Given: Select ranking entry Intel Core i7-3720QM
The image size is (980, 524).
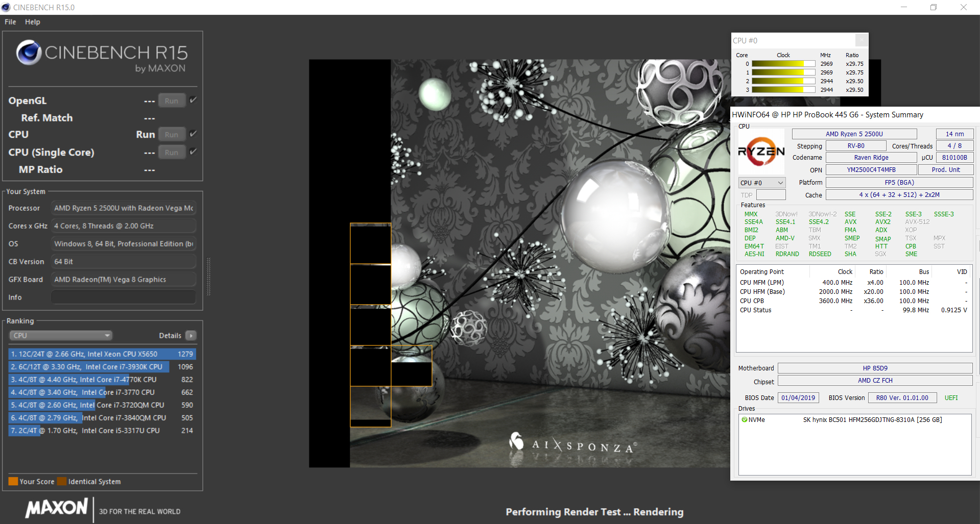Looking at the screenshot, I should [102, 405].
